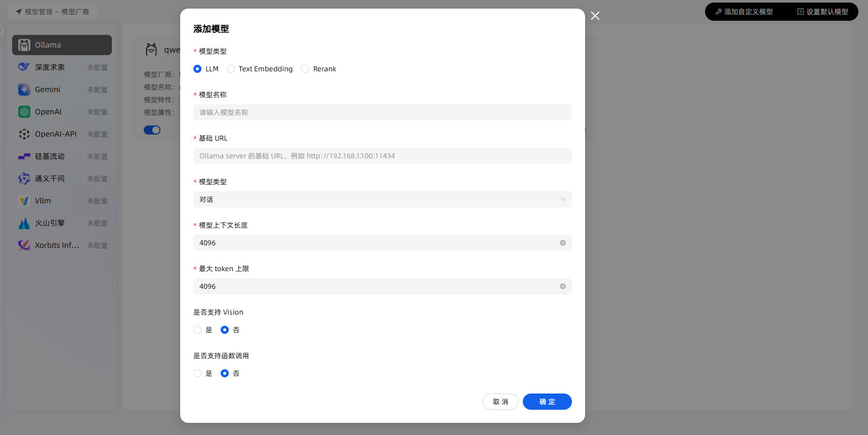Clear the 最大 token 上限 field value

[x=562, y=286]
